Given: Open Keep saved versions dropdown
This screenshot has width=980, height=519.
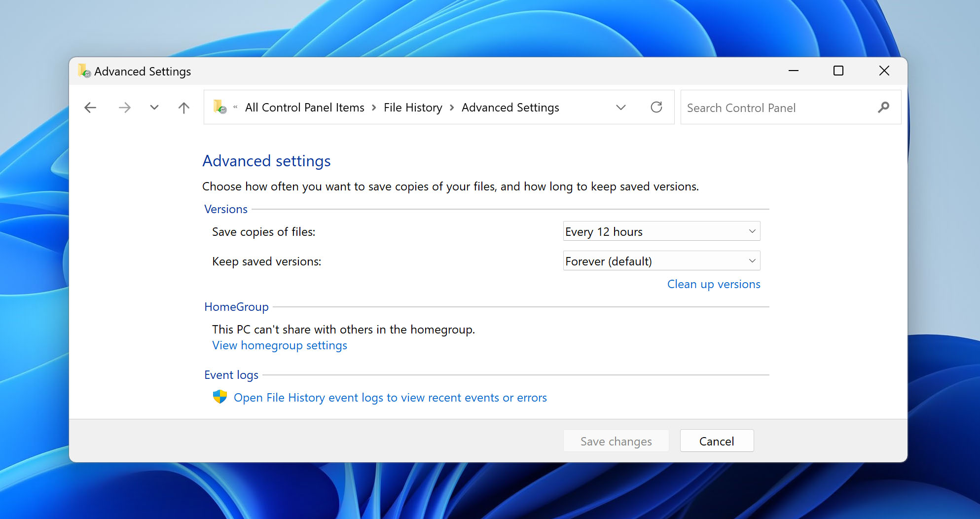Looking at the screenshot, I should tap(661, 261).
